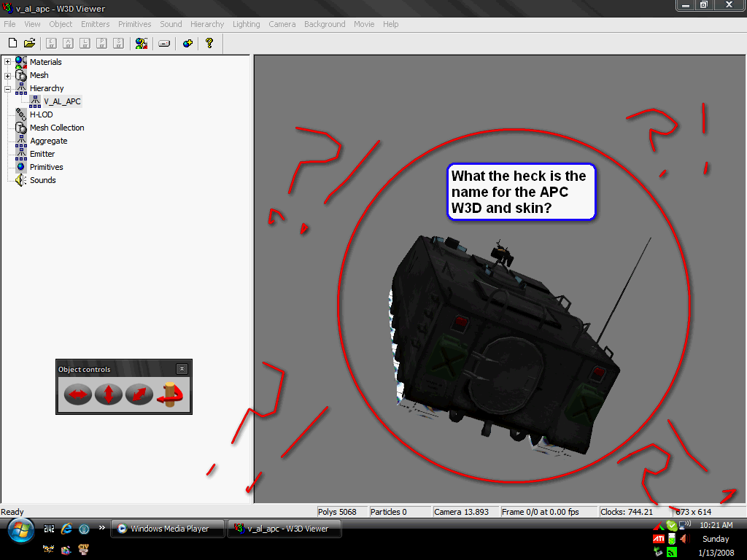Expand the Materials tree node
747x560 pixels.
coord(8,62)
